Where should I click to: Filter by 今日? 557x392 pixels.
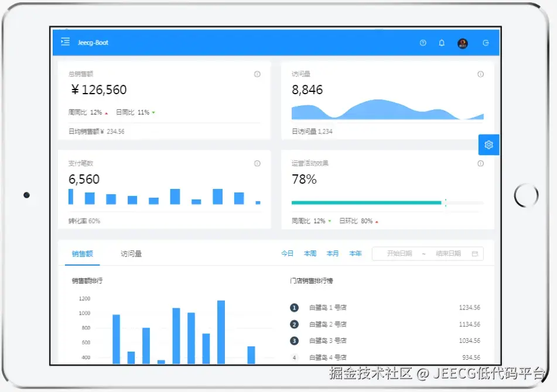coord(287,253)
